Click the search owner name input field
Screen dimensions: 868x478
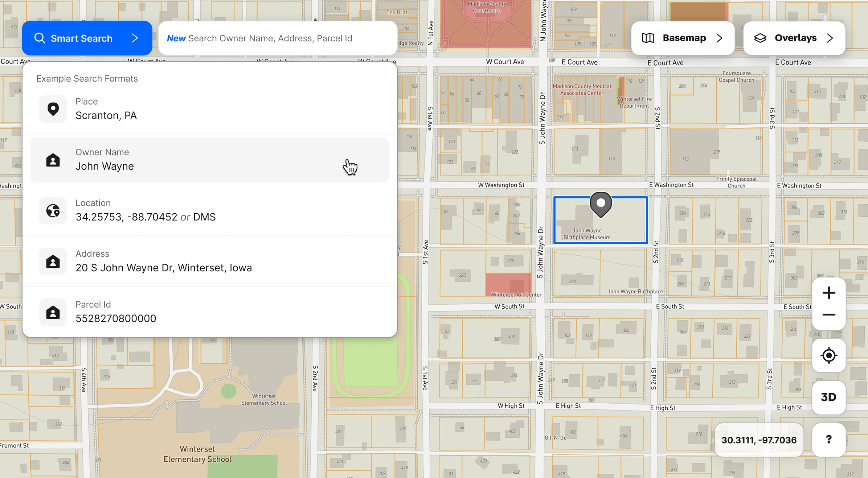point(278,38)
